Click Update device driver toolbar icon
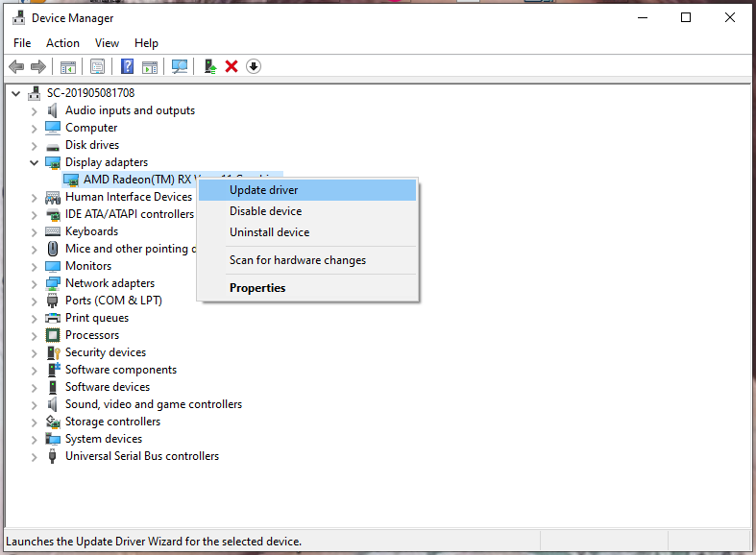This screenshot has width=756, height=555. point(210,66)
